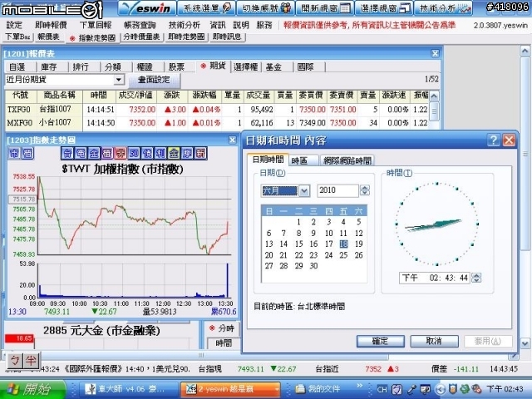This screenshot has width=532, height=399.
Task: Toggle the 指數走勢圖 radio tab
Action: pyautogui.click(x=92, y=38)
